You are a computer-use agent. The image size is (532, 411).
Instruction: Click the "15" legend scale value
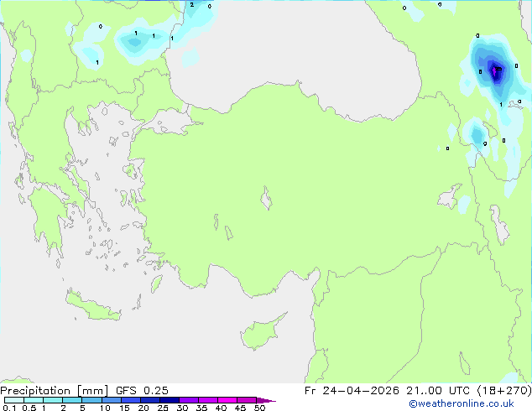pos(124,408)
